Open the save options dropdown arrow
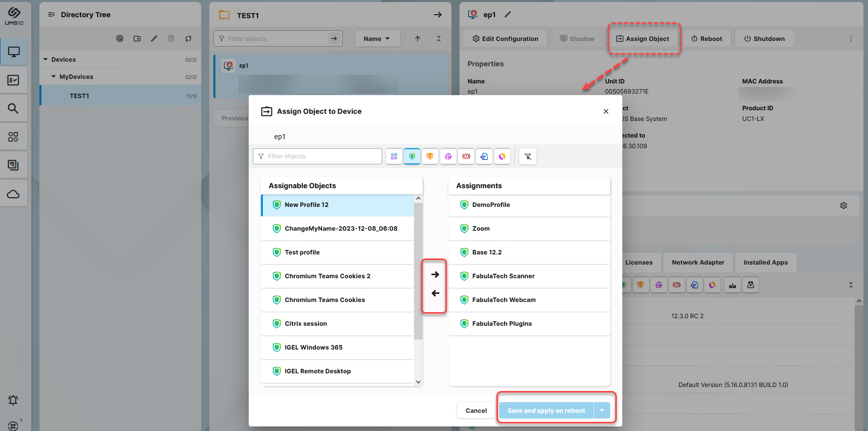 point(602,410)
